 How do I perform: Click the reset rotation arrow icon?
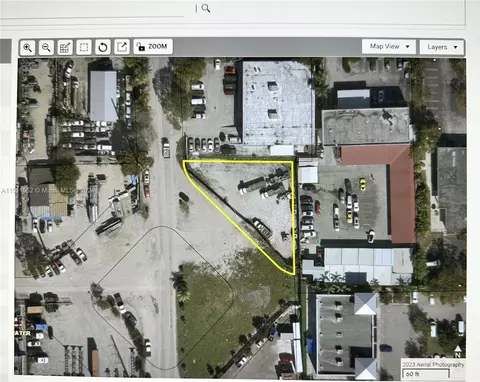(103, 47)
